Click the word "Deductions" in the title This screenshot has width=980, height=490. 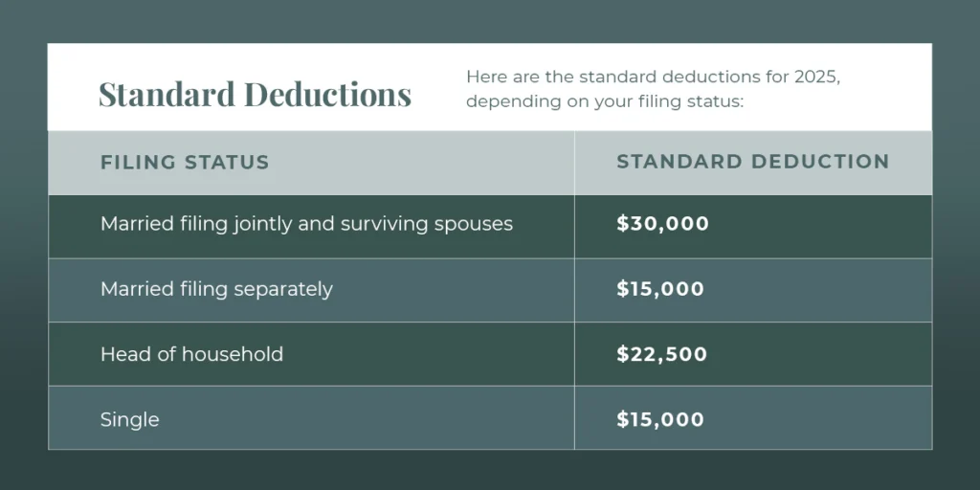[x=327, y=94]
